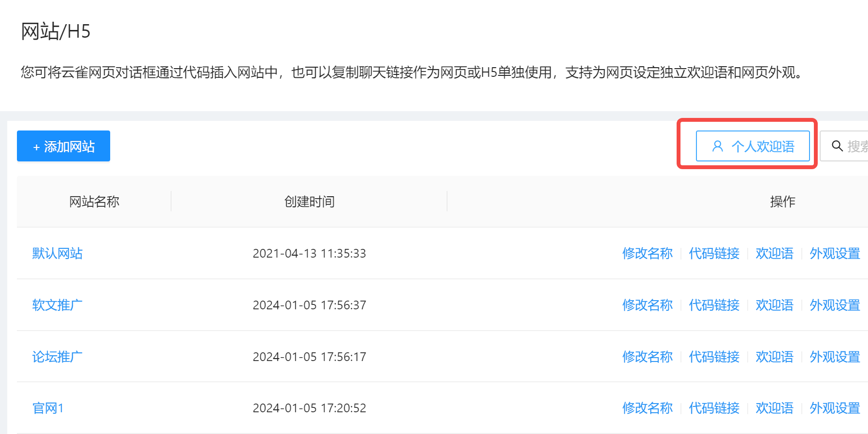
Task: Open 外观设置 for 软文推广
Action: pos(835,305)
